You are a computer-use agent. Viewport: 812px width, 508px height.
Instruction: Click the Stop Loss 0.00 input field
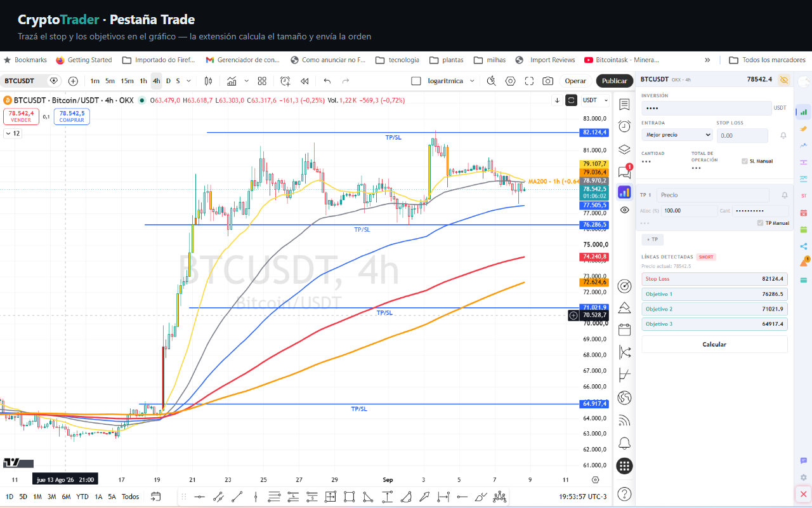(x=742, y=135)
